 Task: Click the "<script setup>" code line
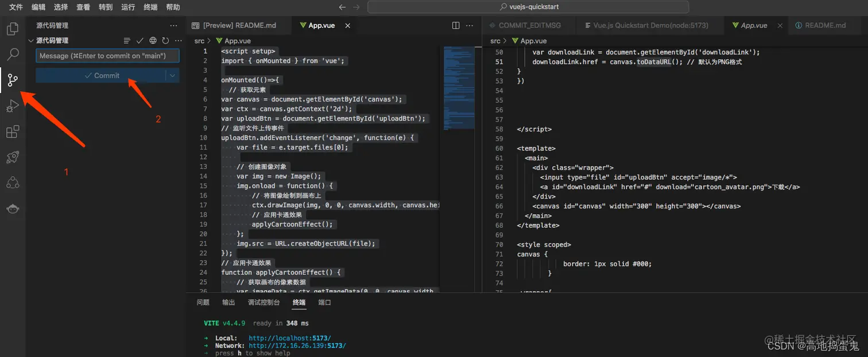point(249,51)
